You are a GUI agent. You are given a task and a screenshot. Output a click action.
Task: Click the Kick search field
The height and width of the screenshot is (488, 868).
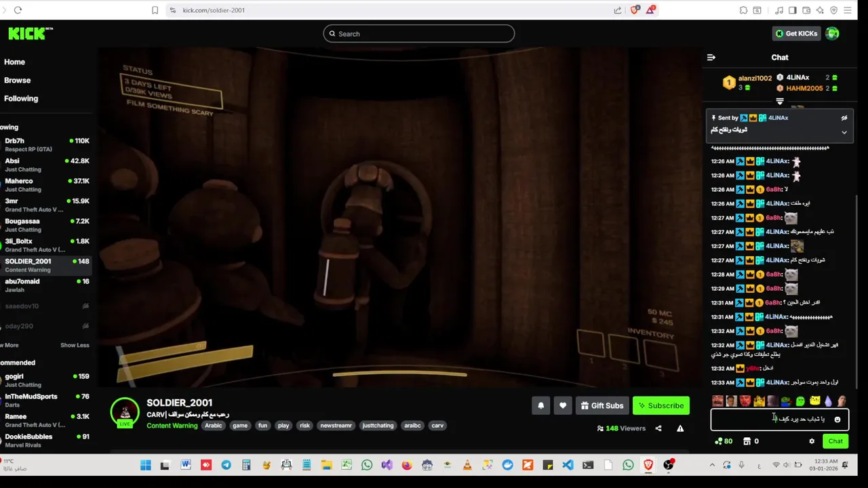pos(418,33)
